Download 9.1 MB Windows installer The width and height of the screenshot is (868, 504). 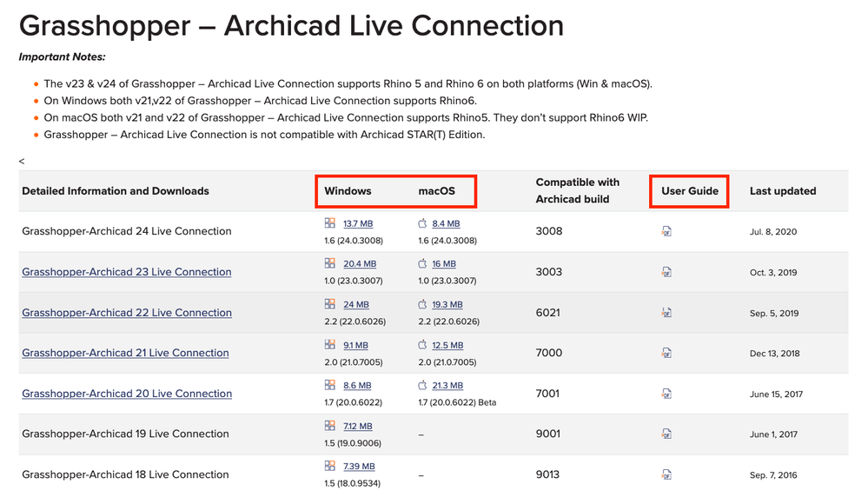pyautogui.click(x=355, y=345)
